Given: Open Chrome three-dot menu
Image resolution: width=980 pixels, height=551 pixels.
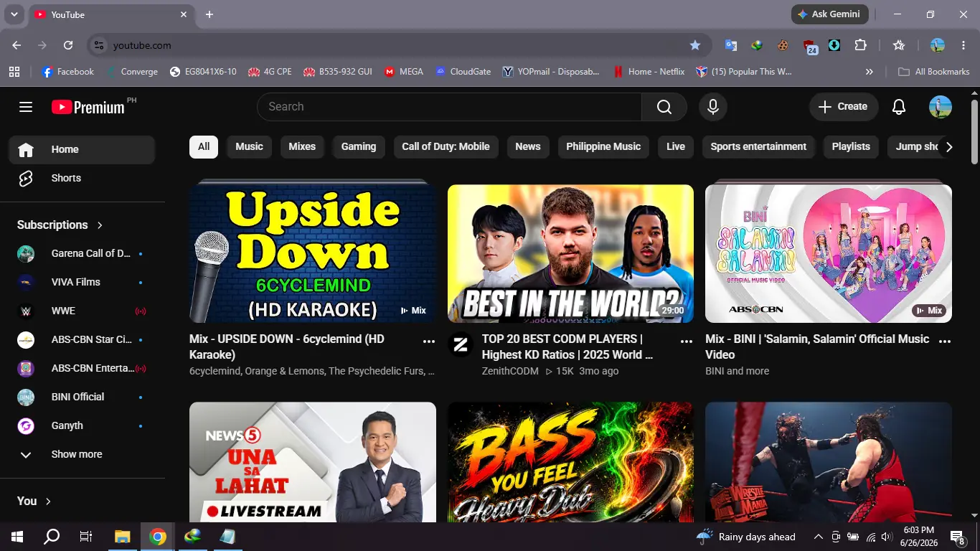Looking at the screenshot, I should click(x=963, y=45).
